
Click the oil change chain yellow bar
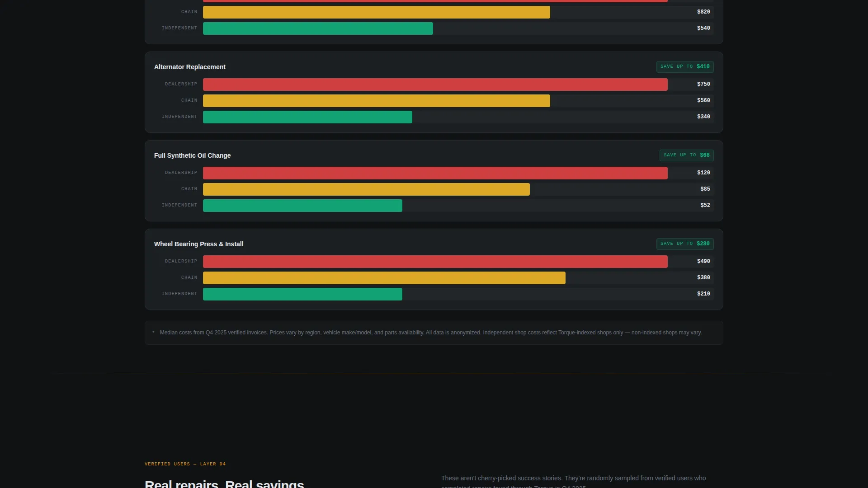click(x=366, y=189)
